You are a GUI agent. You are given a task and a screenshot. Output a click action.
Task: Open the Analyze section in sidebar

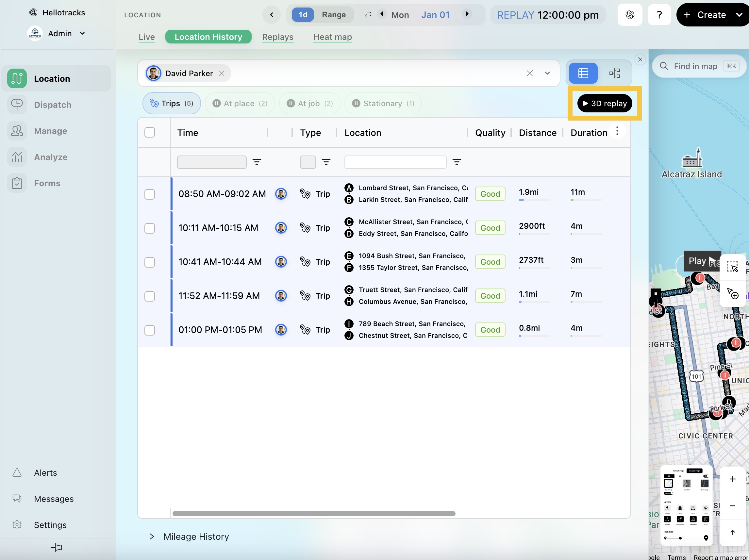(x=56, y=157)
